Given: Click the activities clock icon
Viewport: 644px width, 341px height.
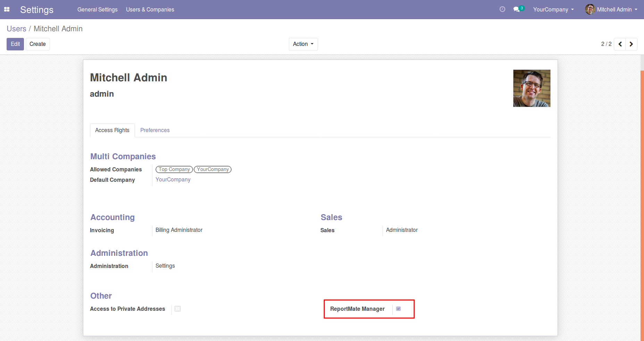Looking at the screenshot, I should pos(502,9).
